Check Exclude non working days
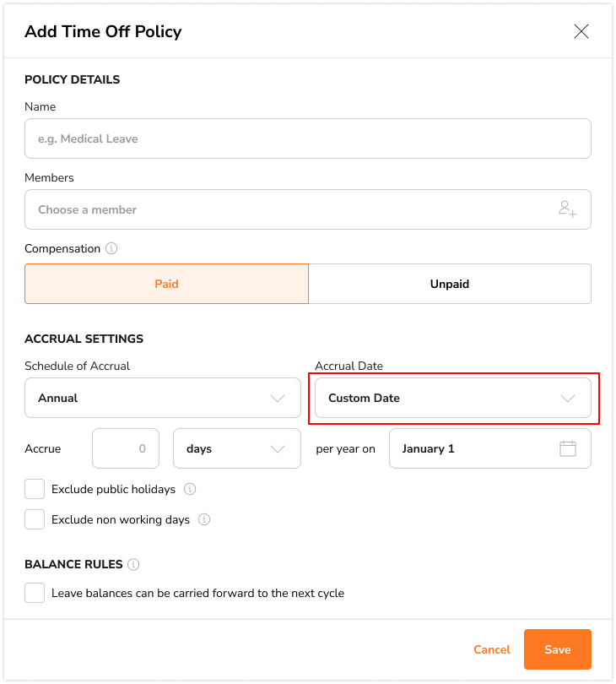This screenshot has width=616, height=684. (35, 519)
